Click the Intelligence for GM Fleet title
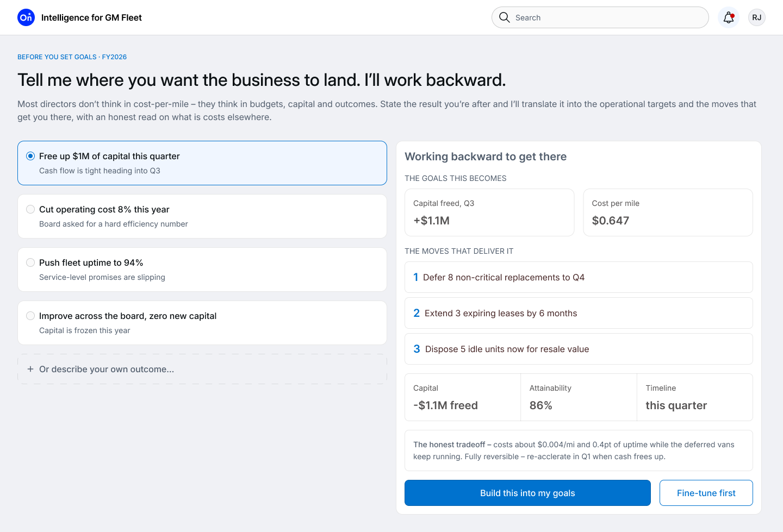Screen dimensions: 783x532 coord(91,17)
